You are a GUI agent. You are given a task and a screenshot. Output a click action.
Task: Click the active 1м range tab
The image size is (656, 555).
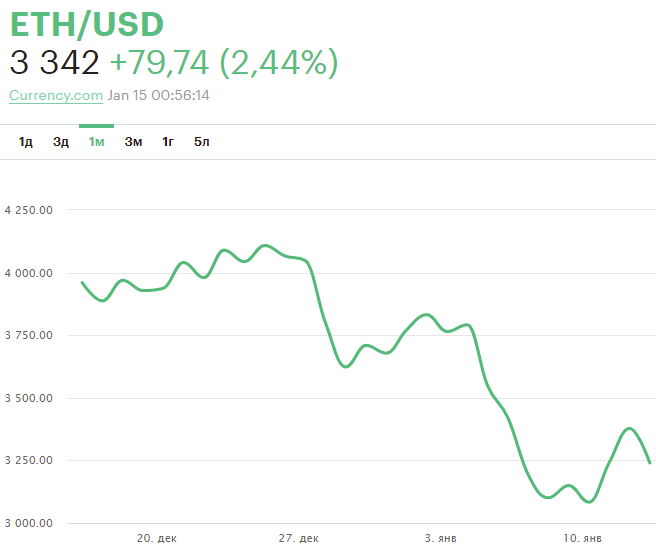pyautogui.click(x=97, y=142)
